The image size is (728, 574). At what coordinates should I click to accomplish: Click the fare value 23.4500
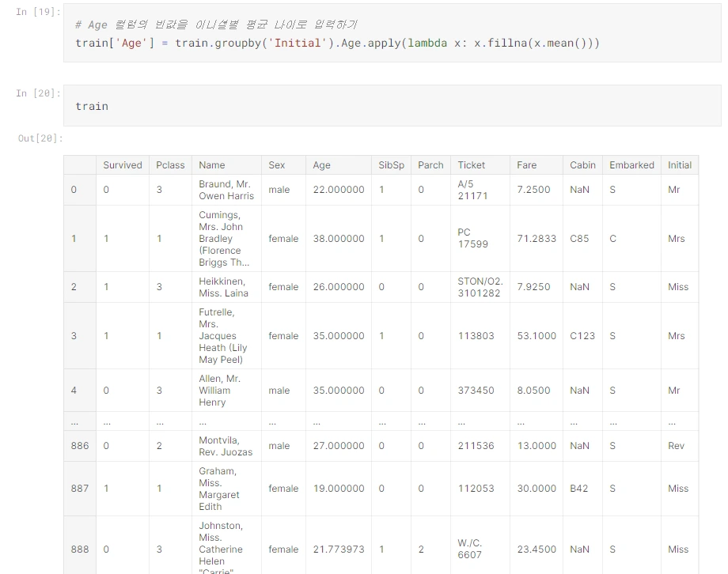(537, 549)
